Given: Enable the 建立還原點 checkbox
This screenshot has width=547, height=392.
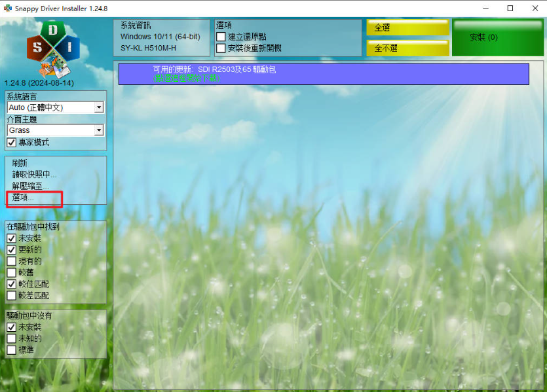Looking at the screenshot, I should (x=221, y=37).
